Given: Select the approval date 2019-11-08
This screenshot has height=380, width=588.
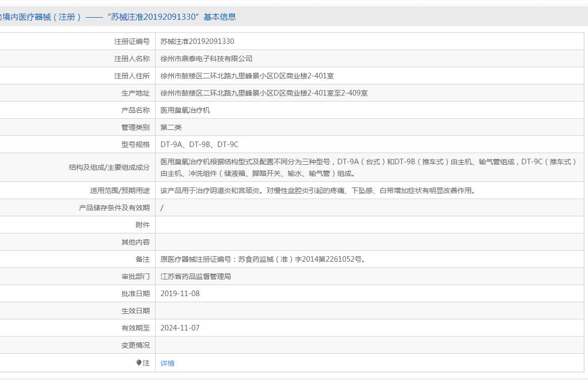Looking at the screenshot, I should (x=180, y=294).
